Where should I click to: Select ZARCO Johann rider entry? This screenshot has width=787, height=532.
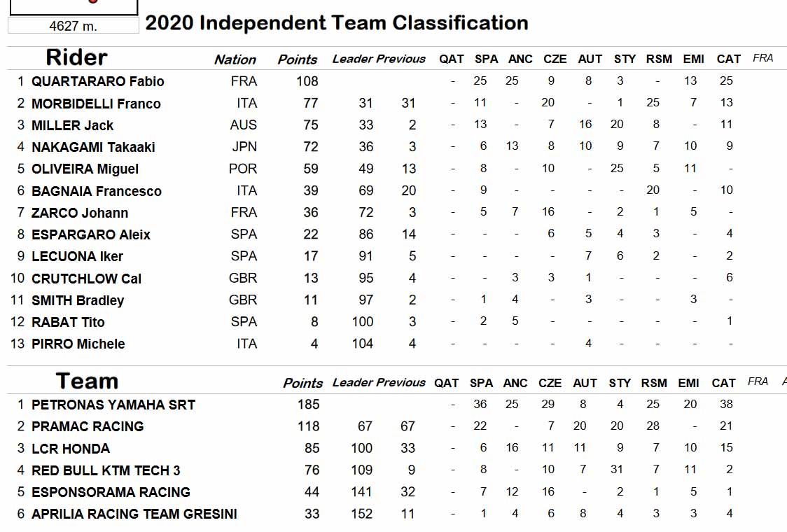point(79,213)
